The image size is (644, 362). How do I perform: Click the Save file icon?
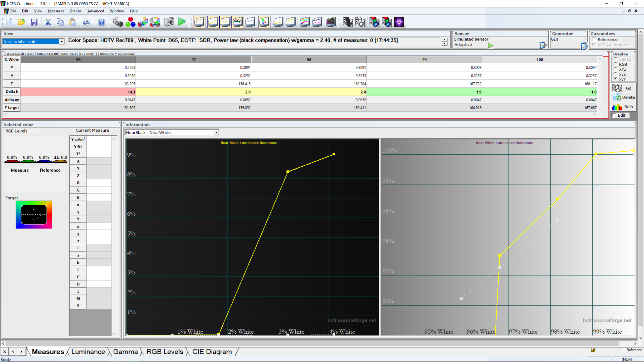[34, 22]
